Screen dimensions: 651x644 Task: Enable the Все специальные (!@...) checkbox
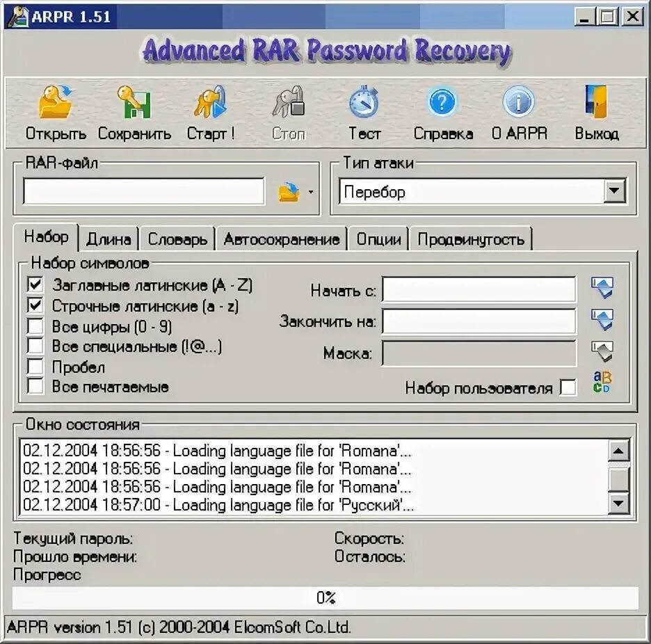pos(35,346)
